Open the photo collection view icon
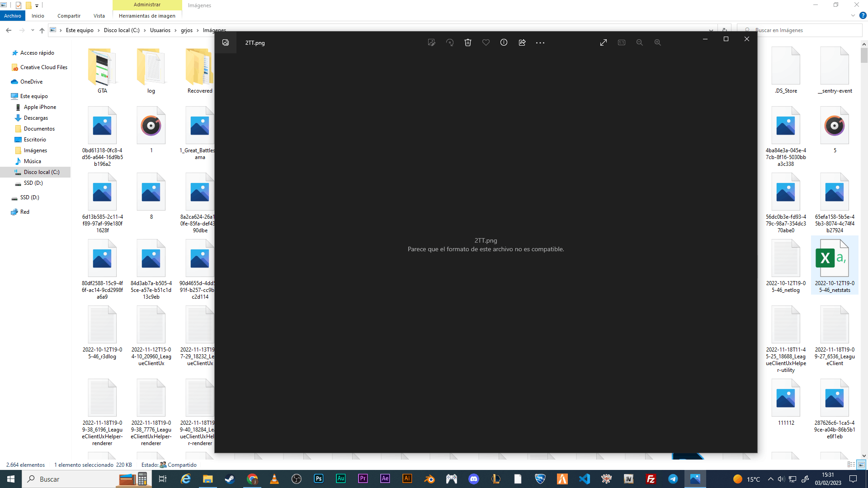Viewport: 868px width, 488px height. [226, 42]
